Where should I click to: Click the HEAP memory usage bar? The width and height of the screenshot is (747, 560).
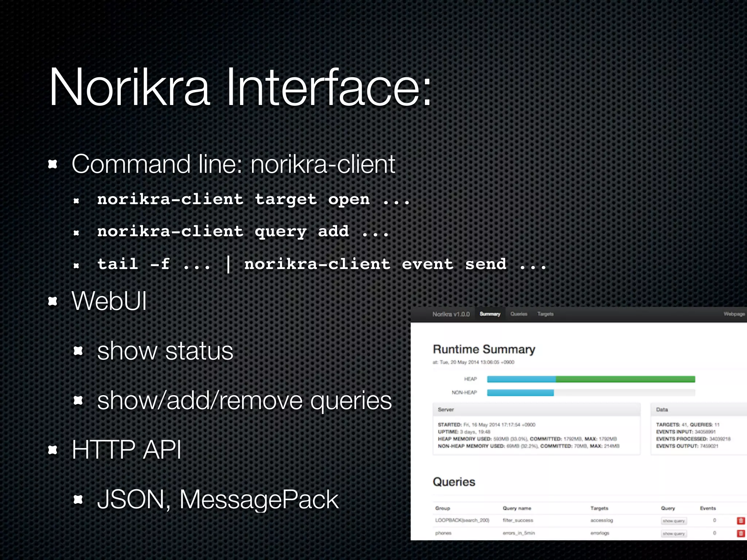click(x=591, y=379)
